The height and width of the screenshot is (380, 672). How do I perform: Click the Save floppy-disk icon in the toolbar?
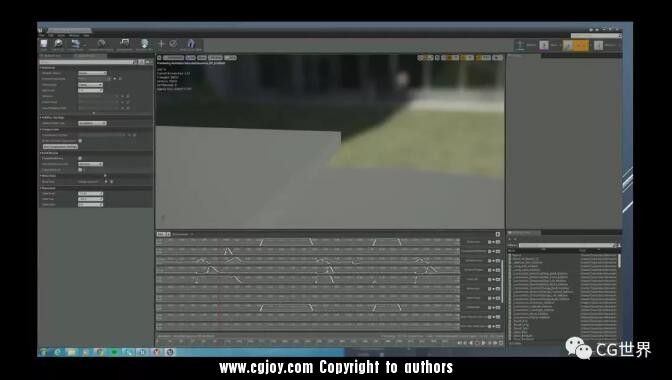tap(44, 44)
